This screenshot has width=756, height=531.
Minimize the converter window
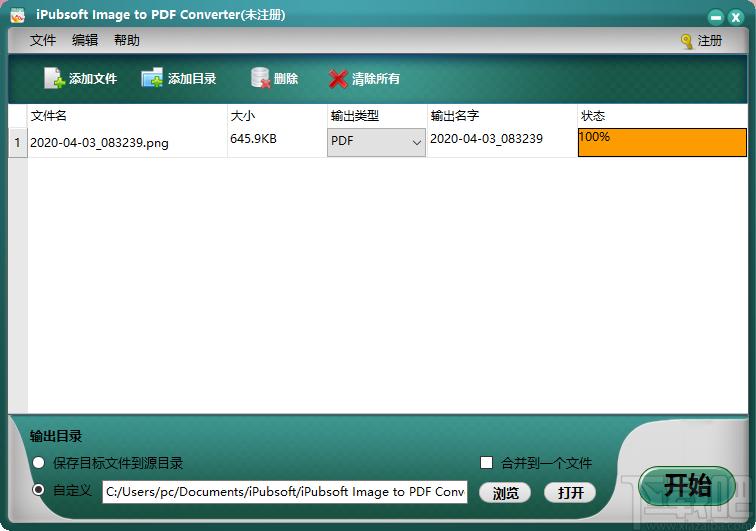pyautogui.click(x=716, y=16)
